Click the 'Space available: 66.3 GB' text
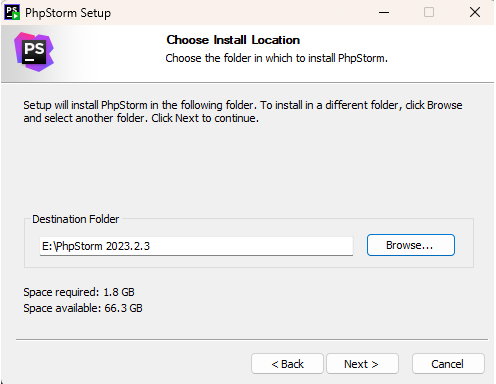 click(83, 308)
